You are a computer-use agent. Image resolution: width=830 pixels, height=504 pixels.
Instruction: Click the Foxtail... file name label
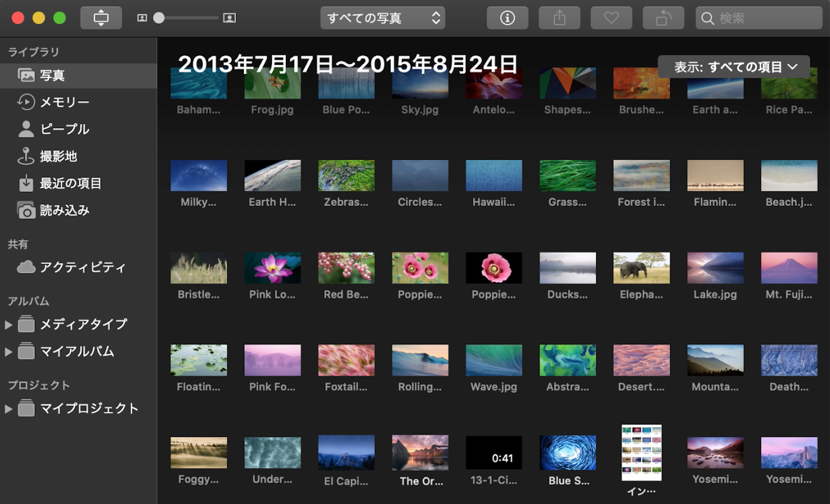[x=346, y=387]
